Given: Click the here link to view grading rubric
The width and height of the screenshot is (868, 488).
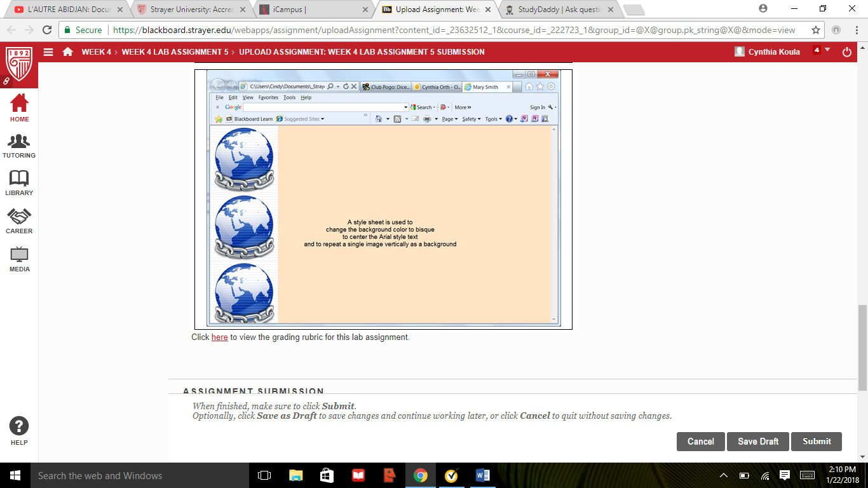Looking at the screenshot, I should click(x=219, y=337).
